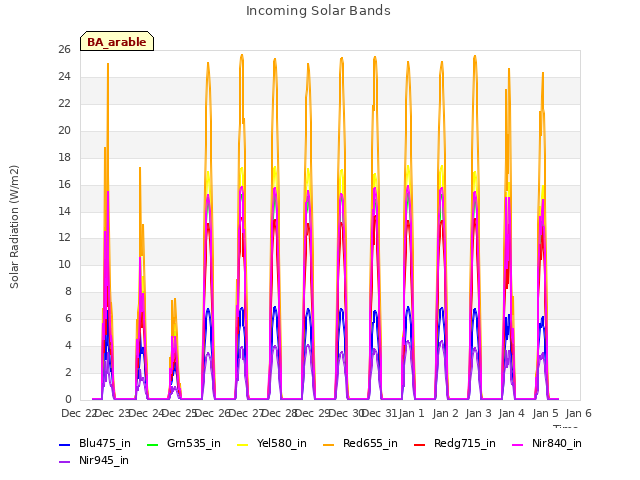Click the 24 y-axis tick label
The height and width of the screenshot is (480, 640).
point(64,77)
